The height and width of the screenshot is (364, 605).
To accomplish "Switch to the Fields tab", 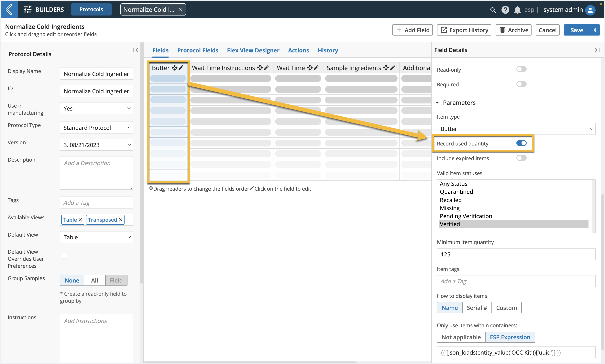I will 160,50.
